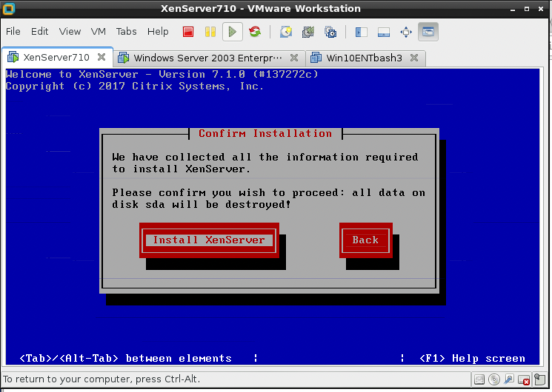
Task: Click 'Copyright (c) 2017 Citrix Systems' text
Action: (x=135, y=86)
